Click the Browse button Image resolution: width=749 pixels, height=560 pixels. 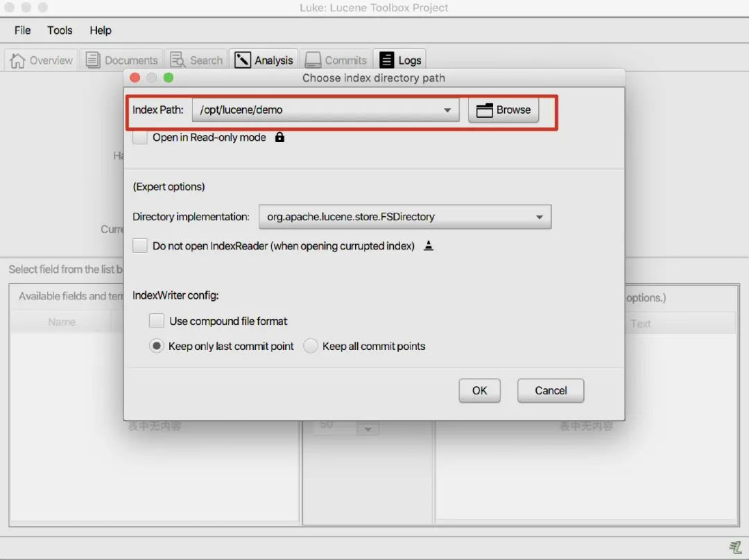(503, 110)
